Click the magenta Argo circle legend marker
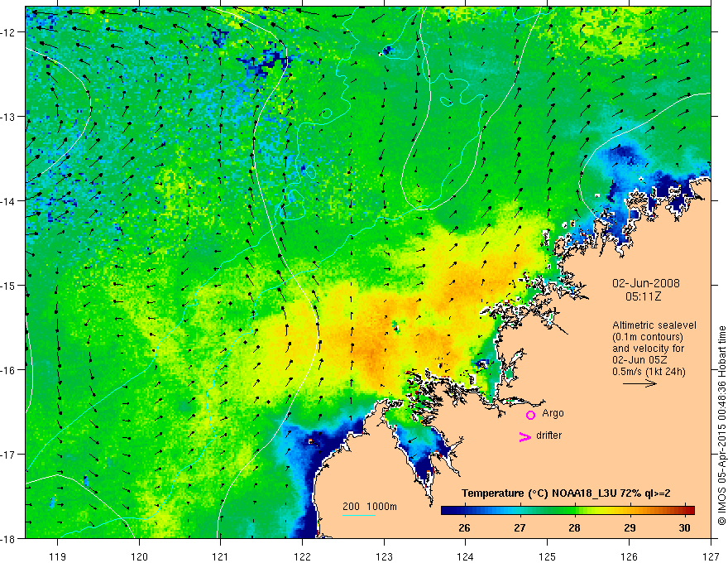Viewport: 728px width, 563px height. pos(530,415)
